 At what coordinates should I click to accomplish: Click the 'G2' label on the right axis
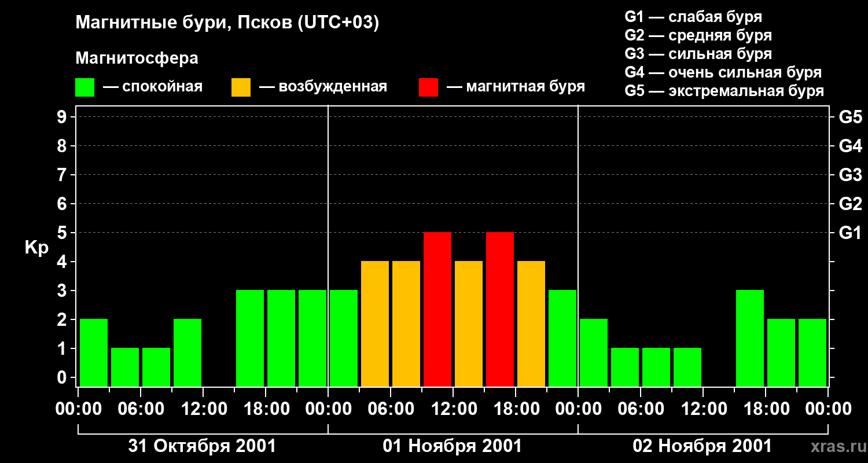pyautogui.click(x=850, y=204)
